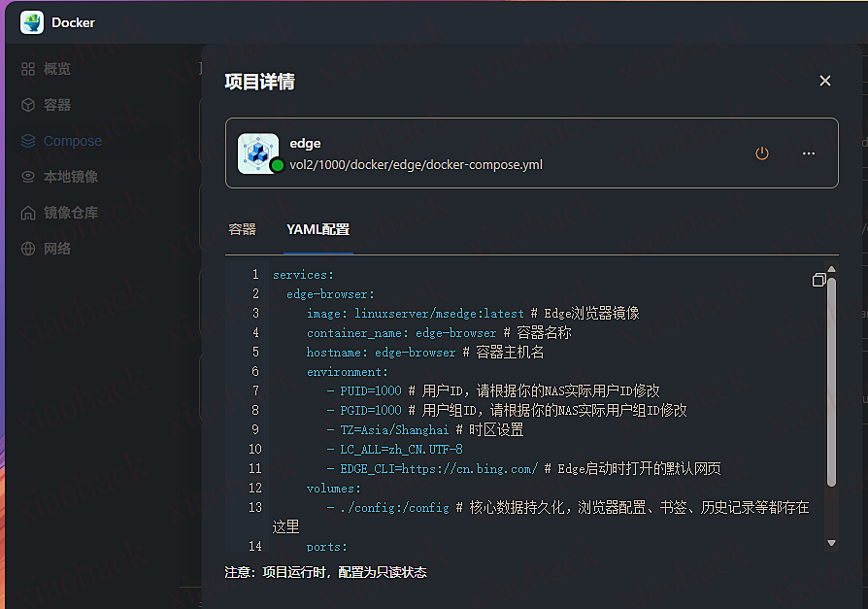Click the scrollbar up arrow in YAML editor

click(831, 269)
